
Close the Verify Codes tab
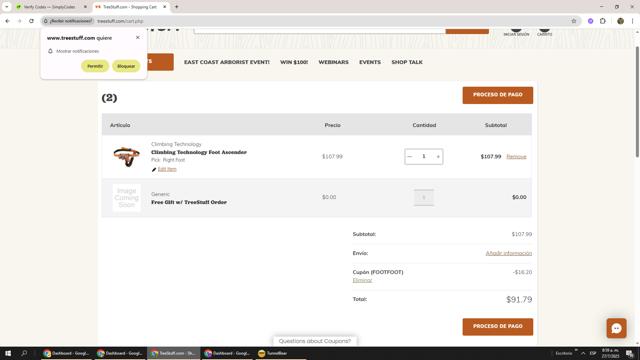85,7
